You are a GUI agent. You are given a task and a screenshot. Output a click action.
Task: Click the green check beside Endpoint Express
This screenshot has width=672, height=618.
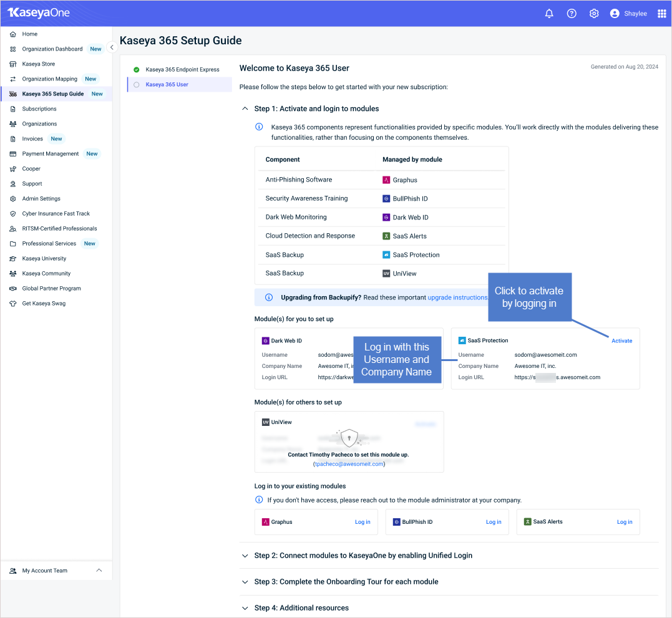(136, 70)
